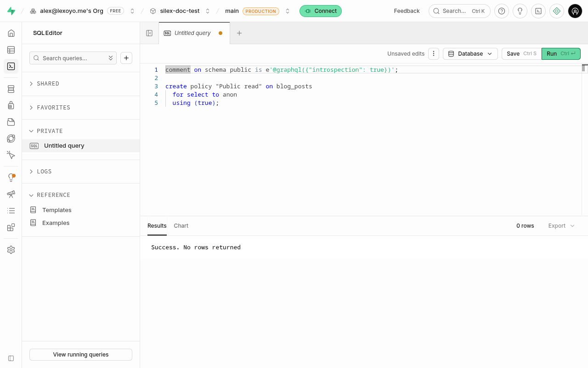Screen dimensions: 588x368
Task: Open the main branch switcher chevrons
Action: coord(288,11)
